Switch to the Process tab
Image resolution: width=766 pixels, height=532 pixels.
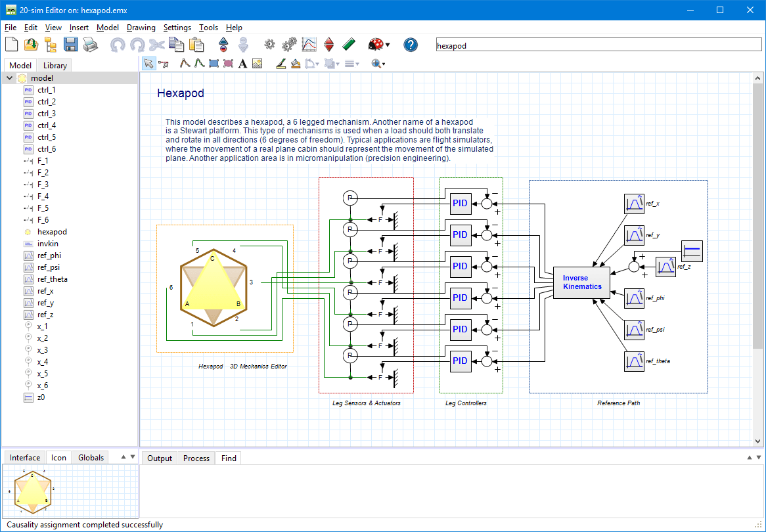pyautogui.click(x=196, y=458)
